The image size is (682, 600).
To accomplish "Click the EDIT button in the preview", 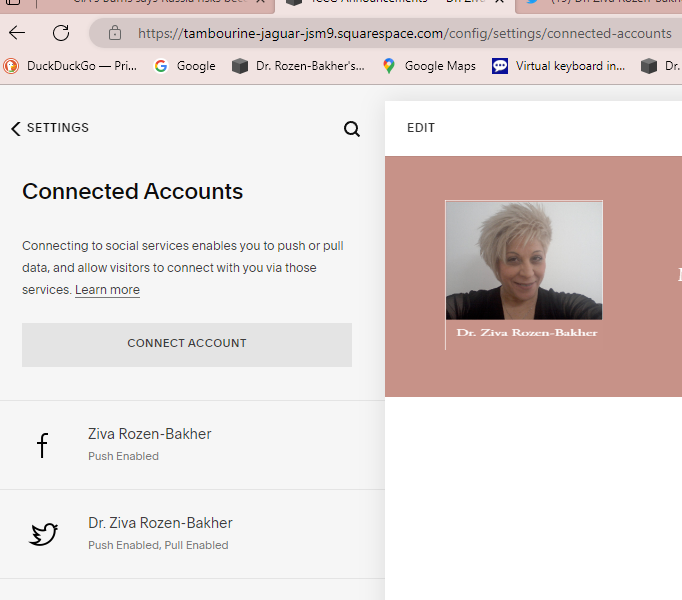I will pos(421,128).
